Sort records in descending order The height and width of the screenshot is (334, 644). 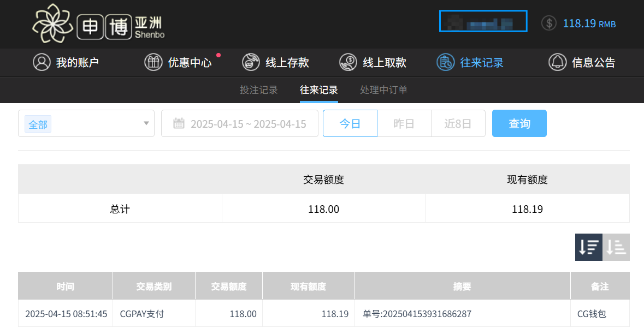pos(588,247)
